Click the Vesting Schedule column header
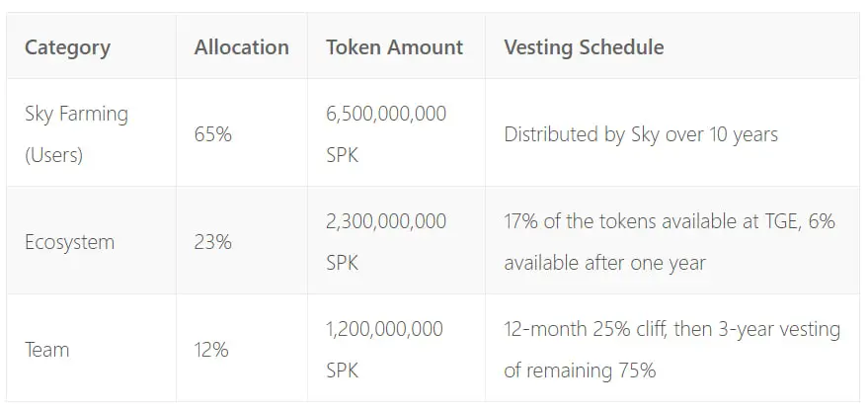The image size is (868, 412). click(x=584, y=47)
